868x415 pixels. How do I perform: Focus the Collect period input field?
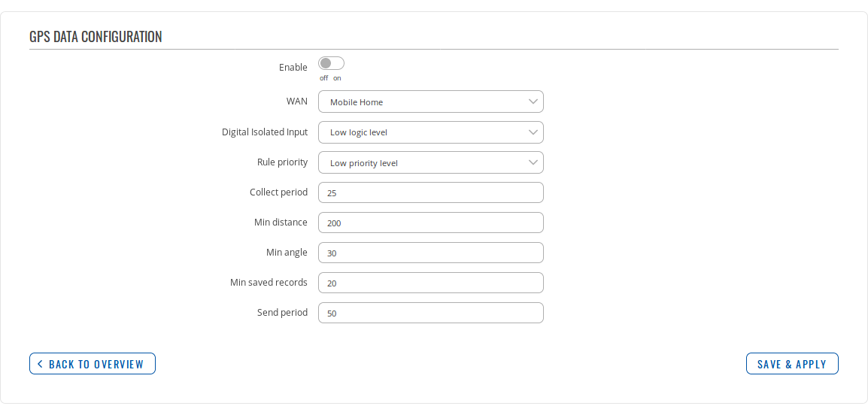(430, 192)
